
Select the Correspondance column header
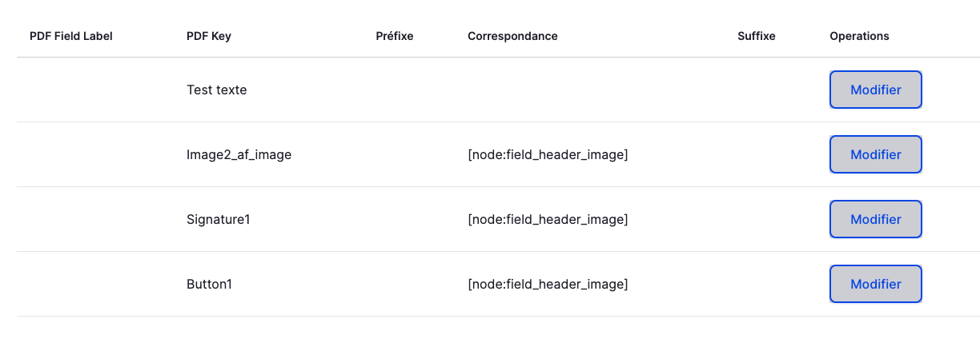(512, 36)
